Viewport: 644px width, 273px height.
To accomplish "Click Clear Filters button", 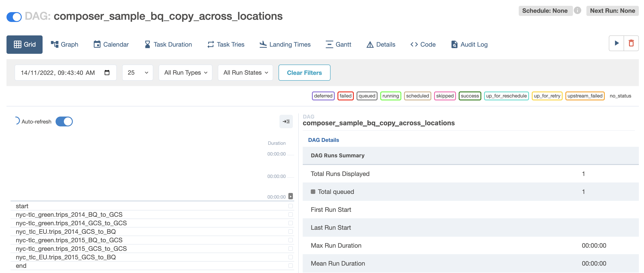I will (304, 72).
